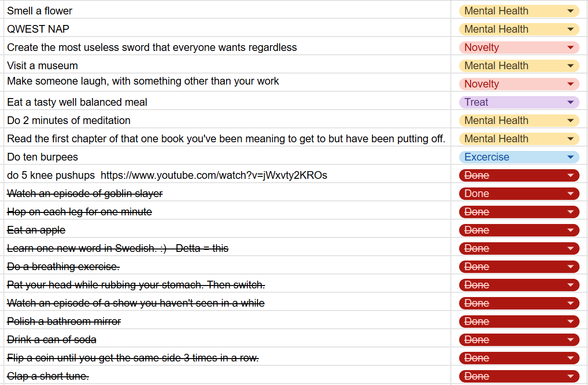This screenshot has height=385, width=588.
Task: Open QWEST NAP category dropdown arrow
Action: pyautogui.click(x=571, y=29)
